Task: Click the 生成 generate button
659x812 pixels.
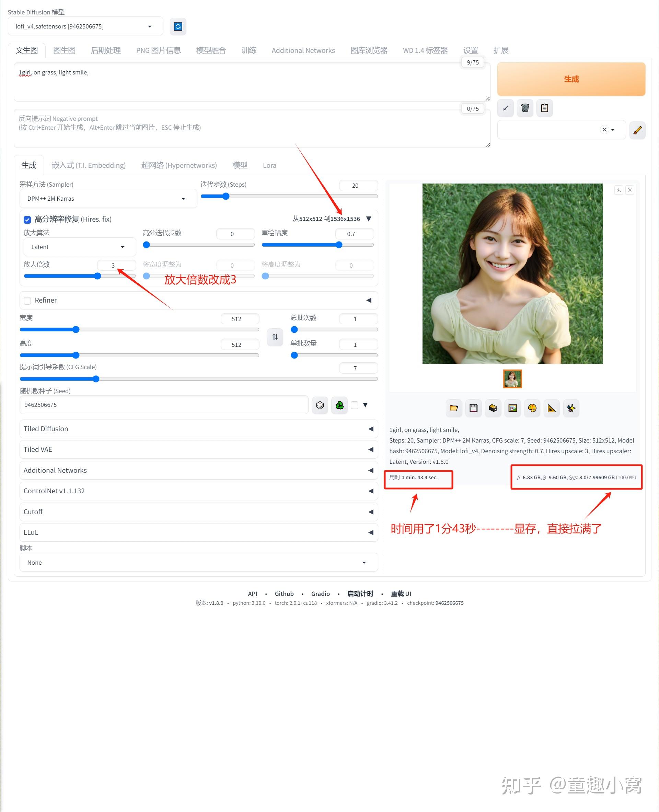Action: point(571,79)
